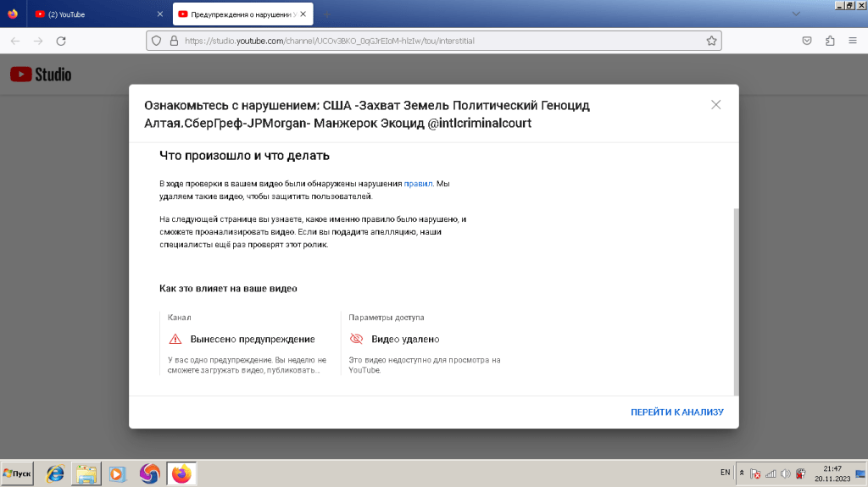Screen dimensions: 868x487
Task: Click the YouTube Studio logo
Action: [x=41, y=75]
